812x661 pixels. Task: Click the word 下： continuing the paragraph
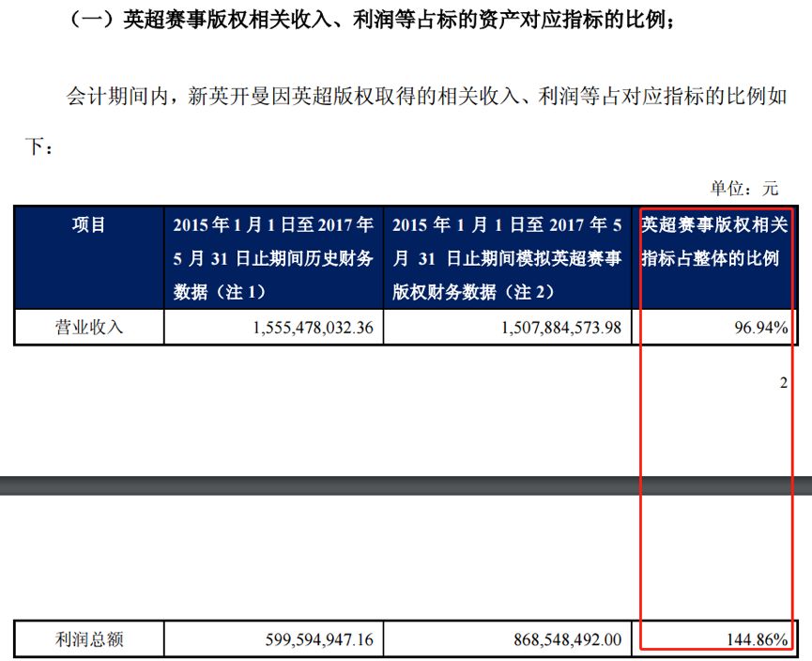[38, 147]
